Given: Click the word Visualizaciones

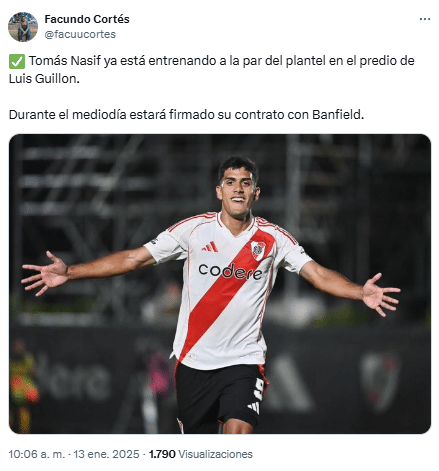Looking at the screenshot, I should 215,454.
